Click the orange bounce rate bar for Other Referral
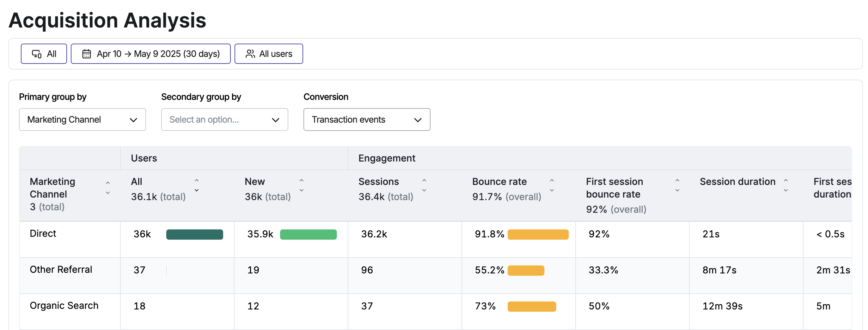868x330 pixels. pos(526,270)
